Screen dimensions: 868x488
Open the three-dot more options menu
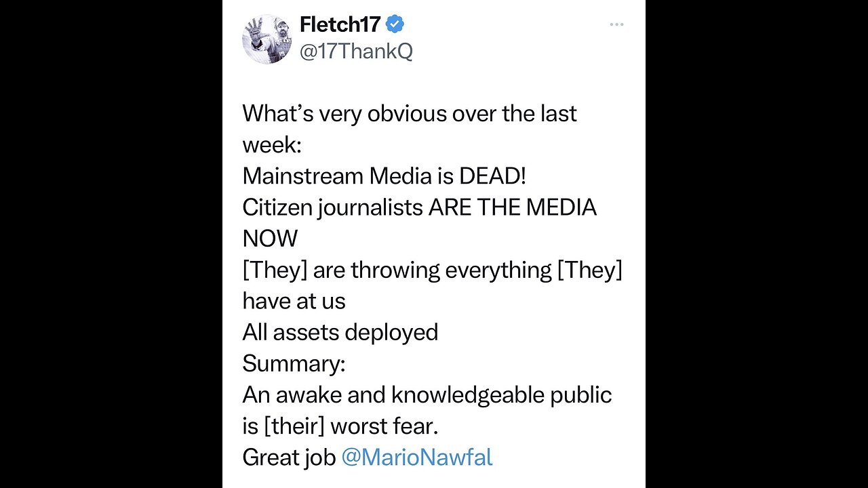coord(616,24)
